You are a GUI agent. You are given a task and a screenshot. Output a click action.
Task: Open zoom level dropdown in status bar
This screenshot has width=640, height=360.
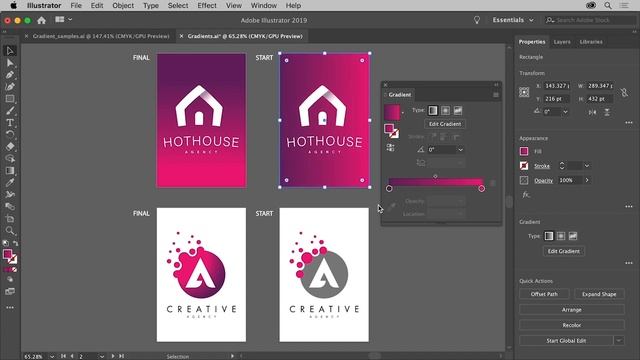pyautogui.click(x=52, y=356)
